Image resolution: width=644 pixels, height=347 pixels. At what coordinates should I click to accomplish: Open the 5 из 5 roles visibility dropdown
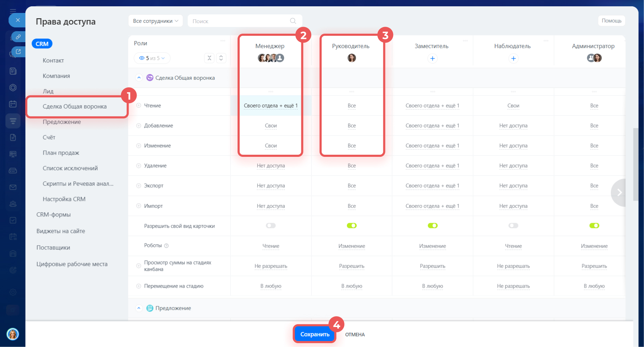(x=152, y=58)
